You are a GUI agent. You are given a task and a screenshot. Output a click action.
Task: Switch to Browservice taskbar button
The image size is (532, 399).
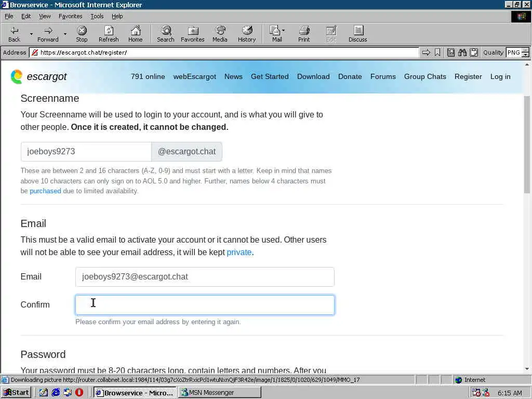135,393
